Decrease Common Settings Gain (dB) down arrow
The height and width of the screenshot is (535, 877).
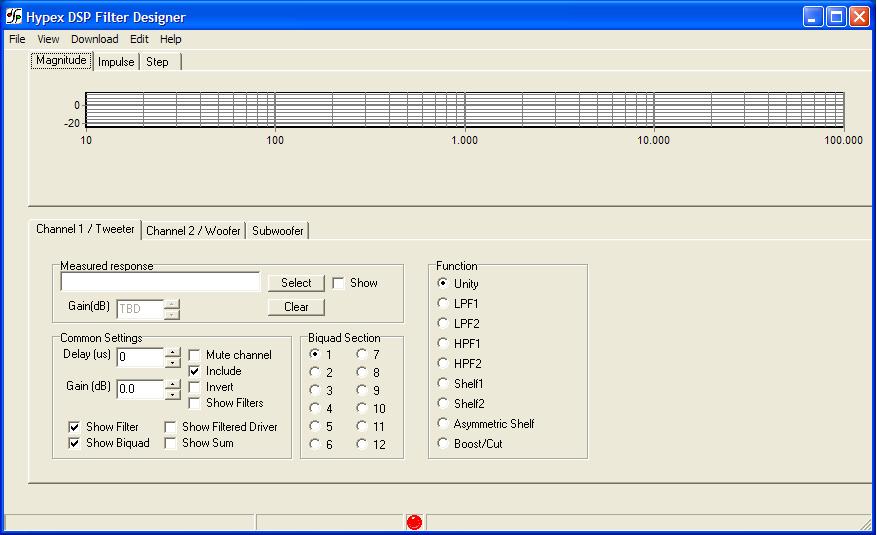[x=173, y=394]
